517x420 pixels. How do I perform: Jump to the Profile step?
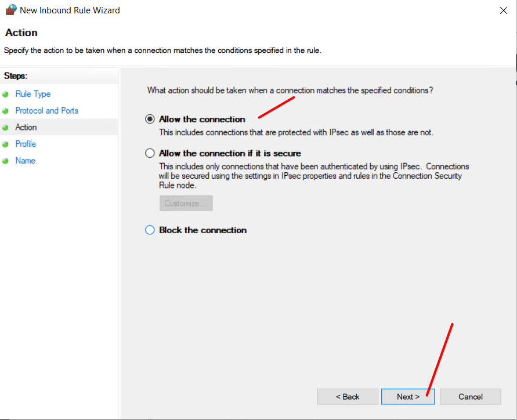click(x=26, y=144)
